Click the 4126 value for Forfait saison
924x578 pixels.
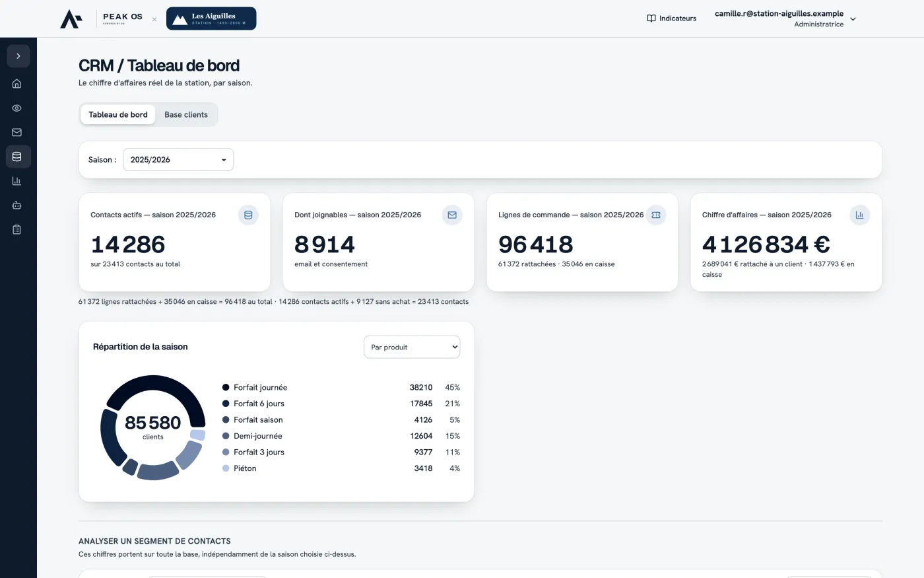pyautogui.click(x=423, y=420)
